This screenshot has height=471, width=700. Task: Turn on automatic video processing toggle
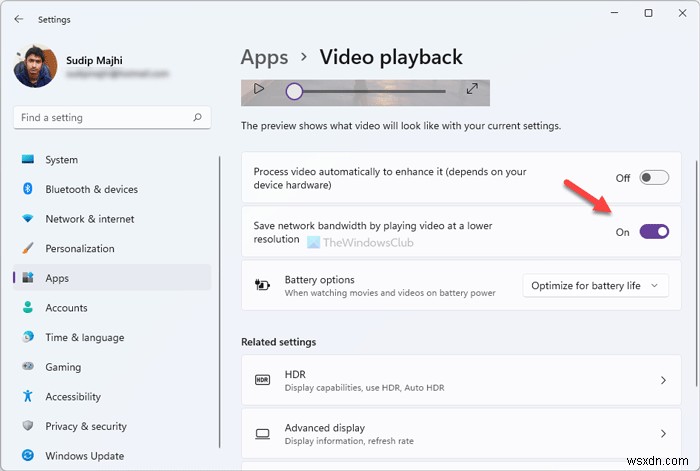(x=654, y=178)
